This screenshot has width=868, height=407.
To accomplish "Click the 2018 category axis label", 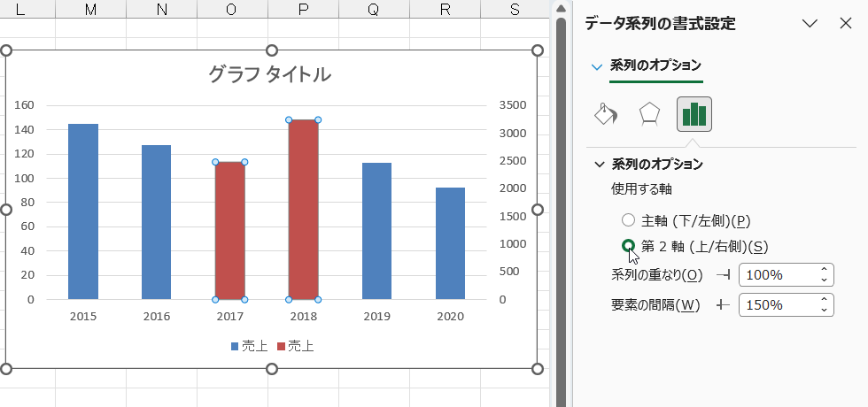I will [303, 317].
